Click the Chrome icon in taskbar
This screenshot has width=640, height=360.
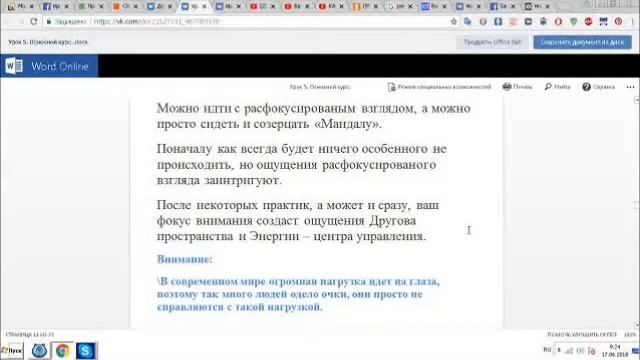pos(62,351)
